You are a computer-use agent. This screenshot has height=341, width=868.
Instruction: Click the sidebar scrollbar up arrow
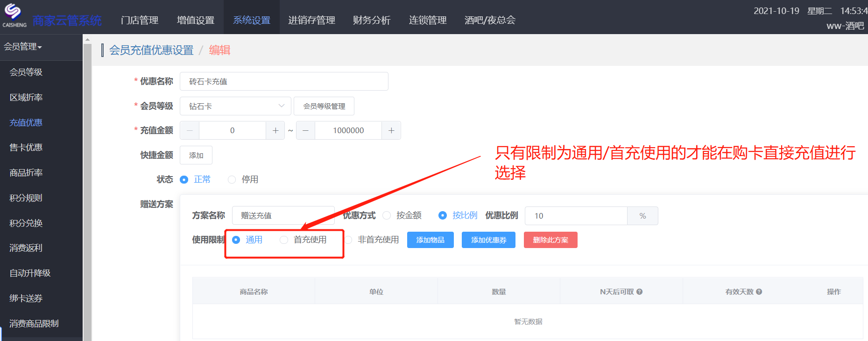pos(87,40)
